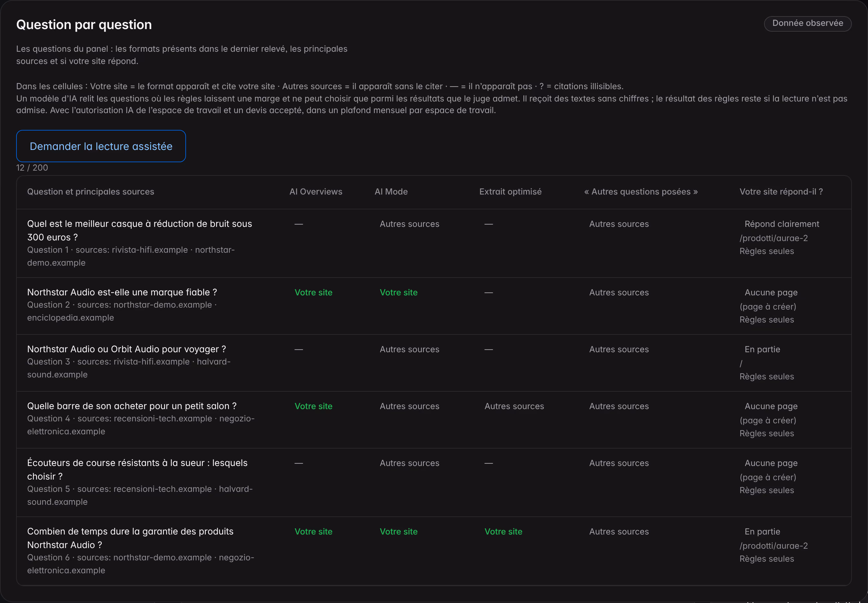Click the Demander la lecture assistée button
The image size is (868, 603).
[x=101, y=146]
